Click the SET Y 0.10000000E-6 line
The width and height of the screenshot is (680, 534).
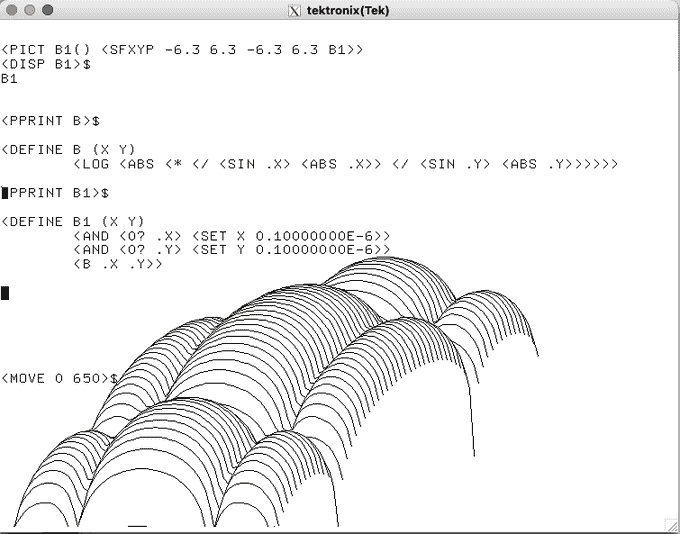231,250
